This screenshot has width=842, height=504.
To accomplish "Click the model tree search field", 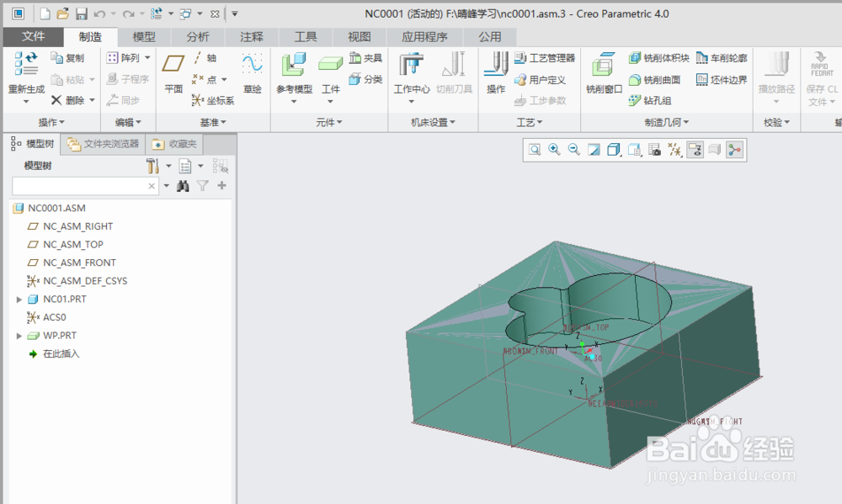I will pos(85,186).
